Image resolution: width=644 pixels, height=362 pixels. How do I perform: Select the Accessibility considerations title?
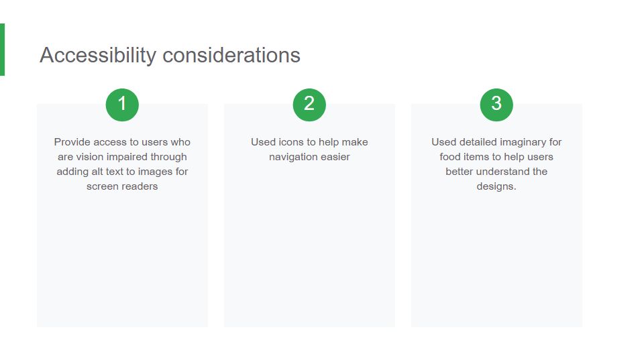tap(170, 55)
